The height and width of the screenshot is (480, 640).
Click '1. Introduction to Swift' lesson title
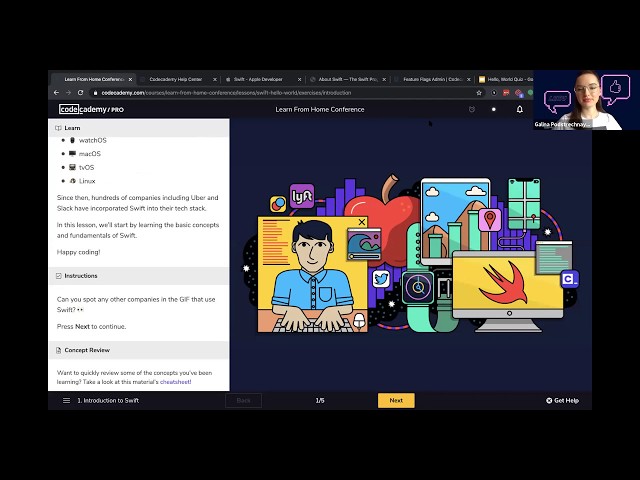[x=108, y=400]
